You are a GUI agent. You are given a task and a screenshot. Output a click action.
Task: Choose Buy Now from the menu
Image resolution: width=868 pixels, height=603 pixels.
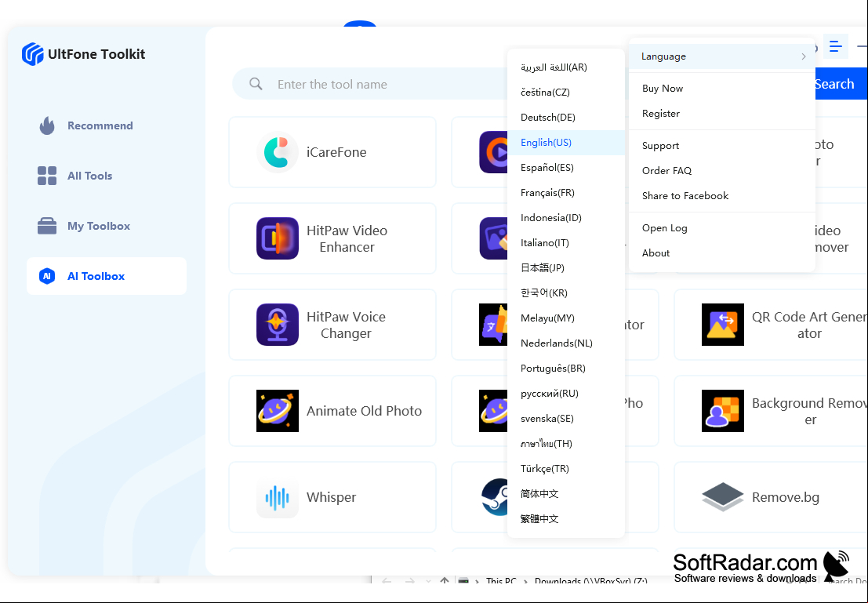click(x=722, y=89)
